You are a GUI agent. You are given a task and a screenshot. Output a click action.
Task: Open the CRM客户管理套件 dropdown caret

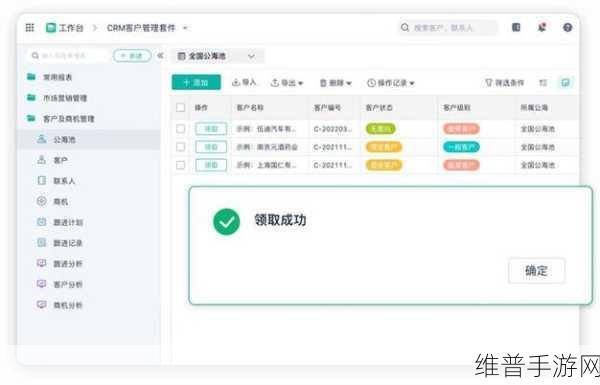(x=185, y=28)
